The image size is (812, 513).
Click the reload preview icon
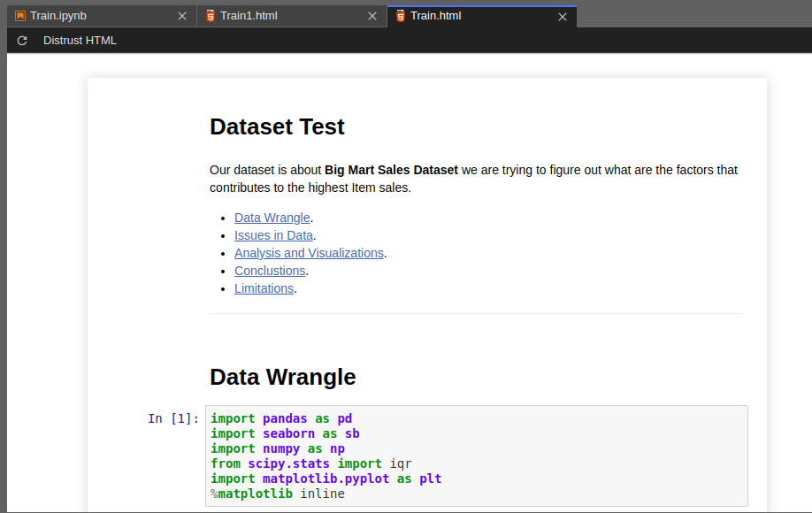(x=21, y=40)
